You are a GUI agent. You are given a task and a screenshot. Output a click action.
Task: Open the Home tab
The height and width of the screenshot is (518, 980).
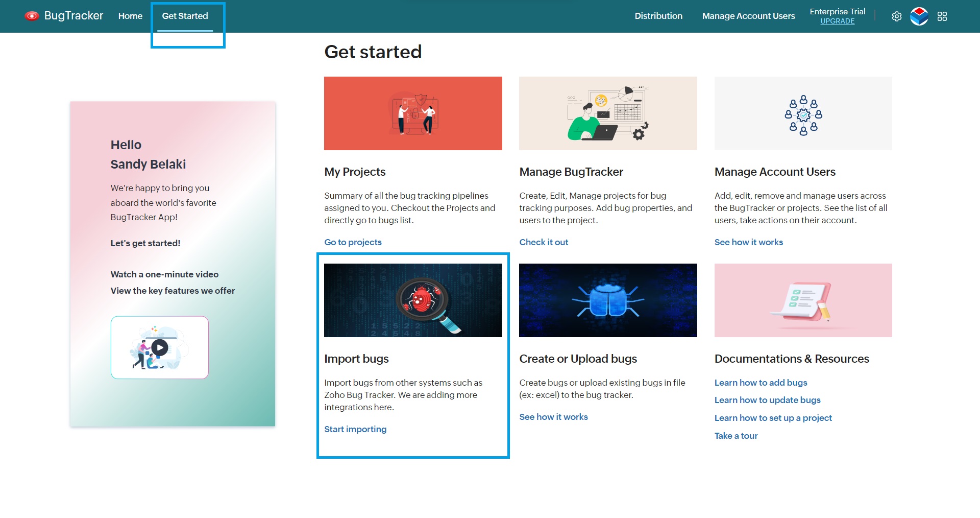point(130,16)
